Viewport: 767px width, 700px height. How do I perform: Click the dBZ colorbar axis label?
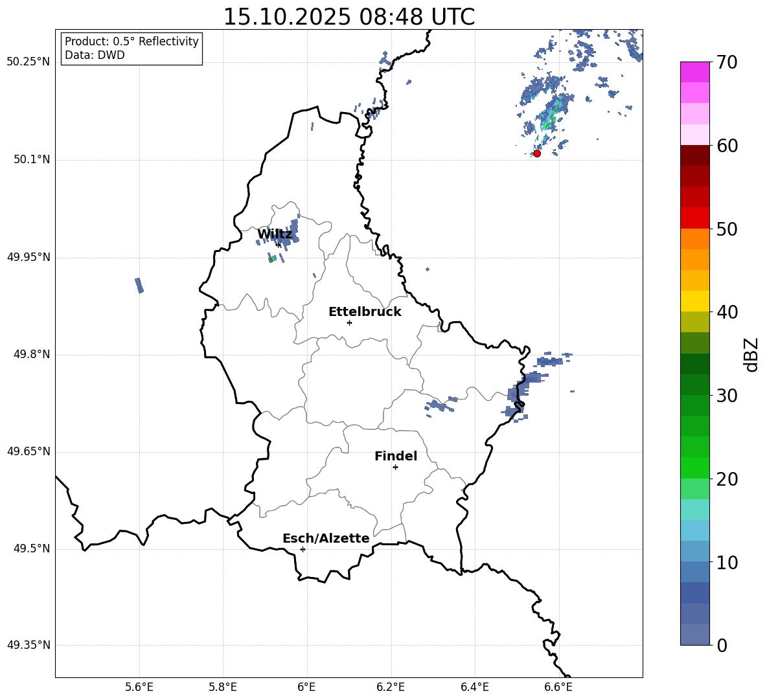click(x=752, y=354)
